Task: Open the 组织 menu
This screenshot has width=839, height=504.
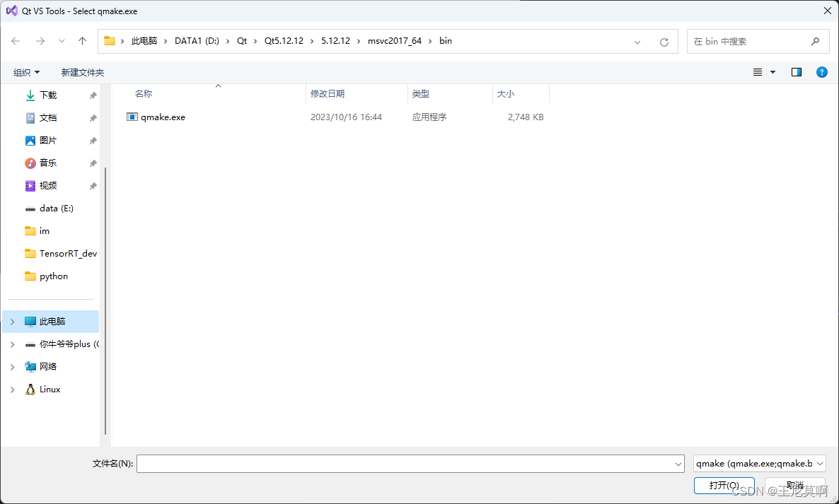Action: coord(26,72)
